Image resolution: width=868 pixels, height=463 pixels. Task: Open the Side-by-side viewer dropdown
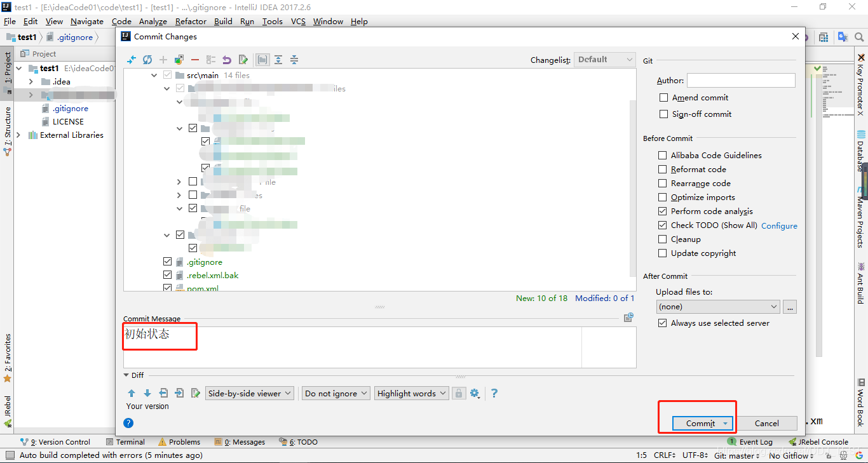coord(250,394)
